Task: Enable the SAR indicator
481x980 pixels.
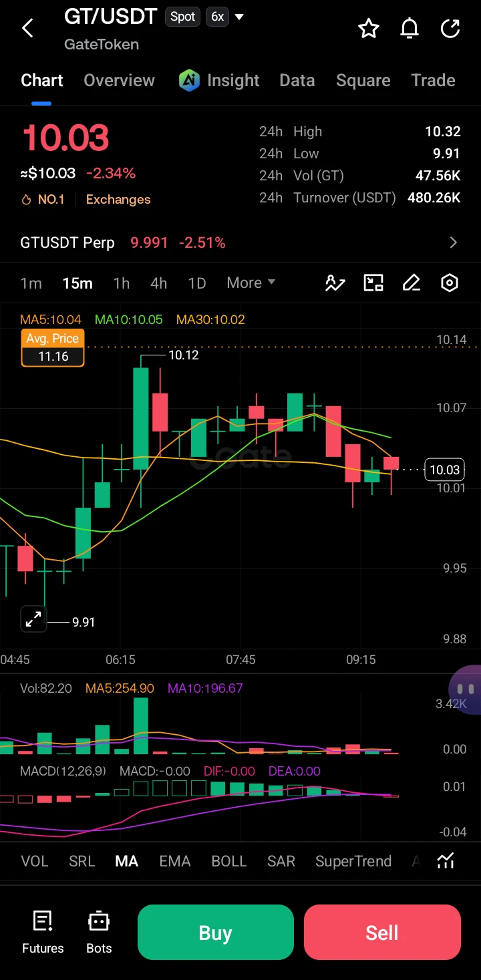Action: pyautogui.click(x=281, y=861)
